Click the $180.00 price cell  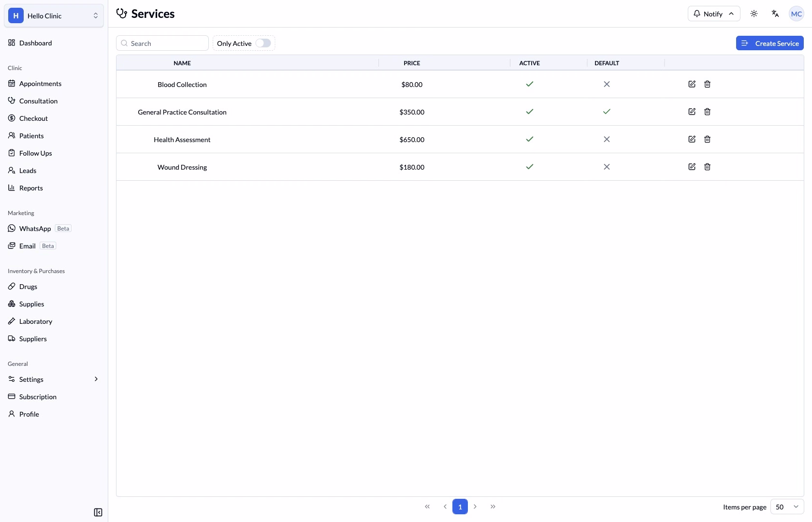click(x=412, y=167)
